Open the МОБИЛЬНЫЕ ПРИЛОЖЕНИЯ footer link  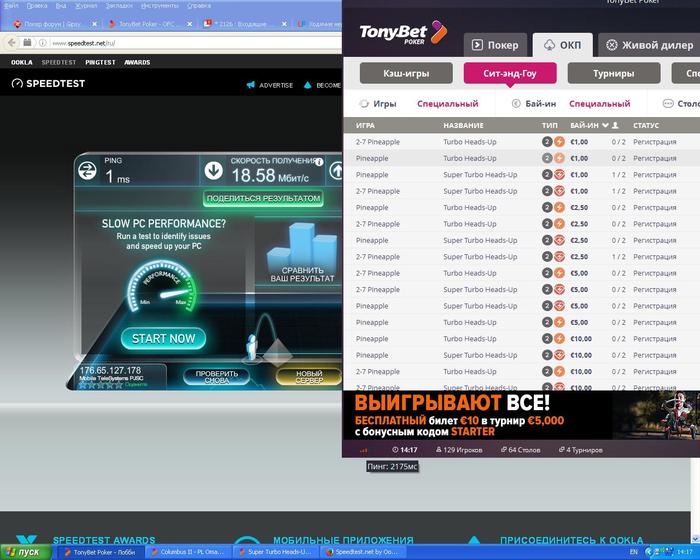click(343, 540)
